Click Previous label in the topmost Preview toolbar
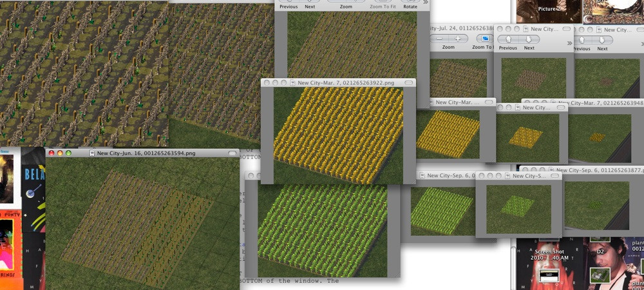 (x=289, y=6)
